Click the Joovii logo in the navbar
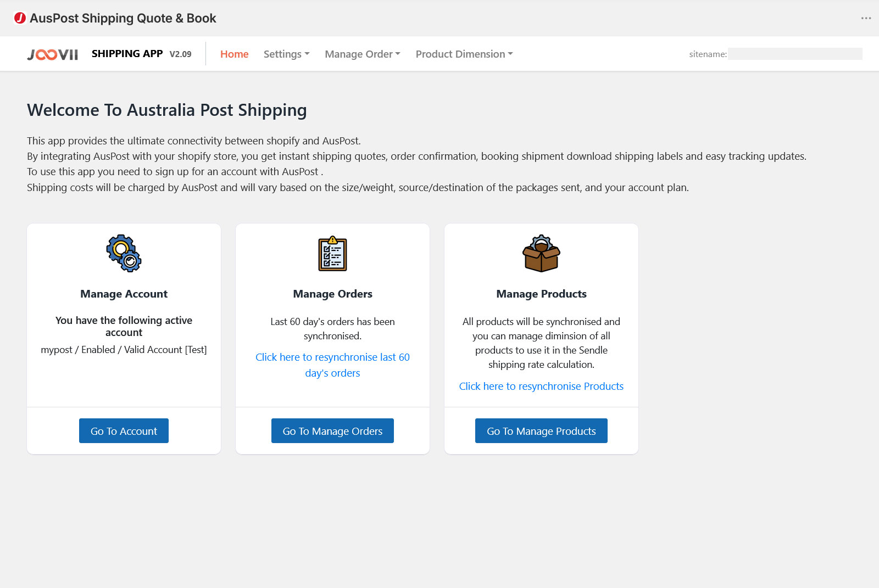The height and width of the screenshot is (588, 879). coord(53,54)
